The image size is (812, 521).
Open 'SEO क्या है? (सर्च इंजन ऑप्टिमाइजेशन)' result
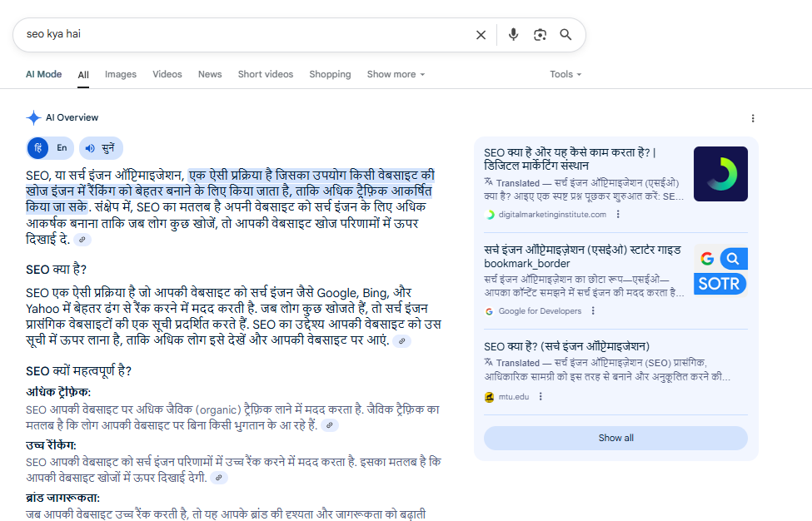pyautogui.click(x=566, y=346)
